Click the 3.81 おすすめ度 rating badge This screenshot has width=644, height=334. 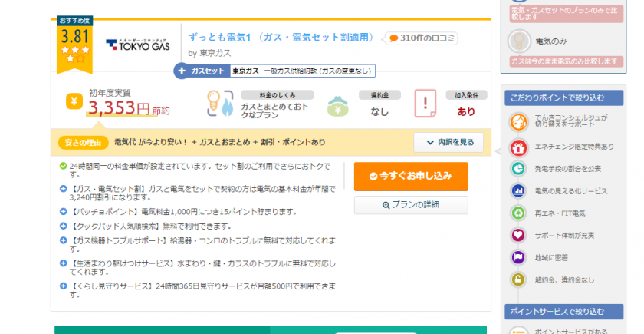(75, 45)
